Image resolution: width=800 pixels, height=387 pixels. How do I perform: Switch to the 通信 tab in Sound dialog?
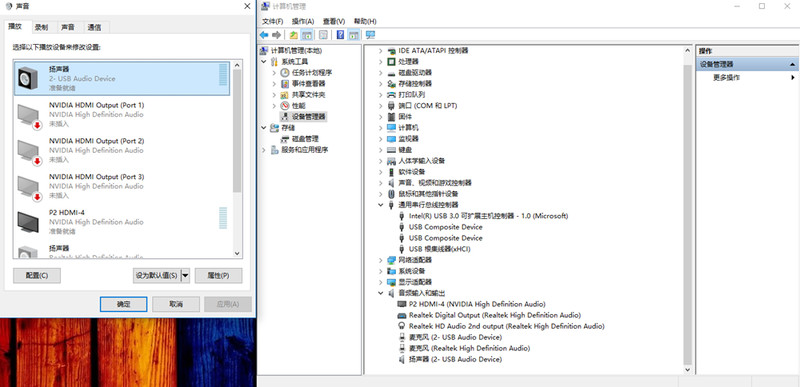(x=94, y=28)
